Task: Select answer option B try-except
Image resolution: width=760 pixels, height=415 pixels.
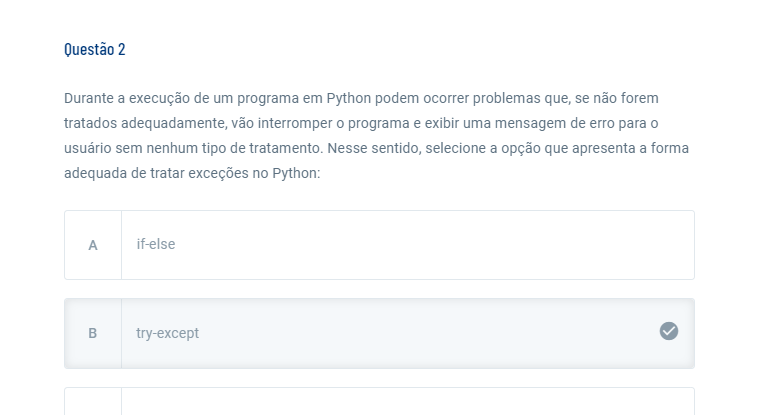Action: pos(379,334)
